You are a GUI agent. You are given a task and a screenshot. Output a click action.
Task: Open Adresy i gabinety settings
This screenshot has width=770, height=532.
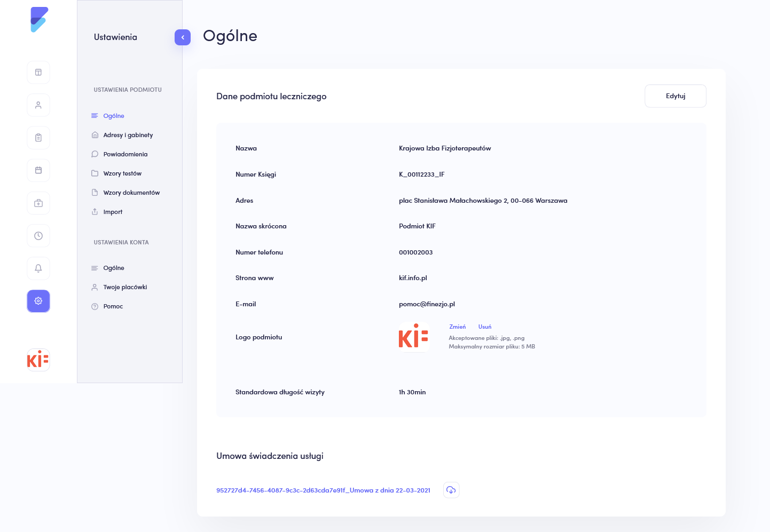coord(128,135)
